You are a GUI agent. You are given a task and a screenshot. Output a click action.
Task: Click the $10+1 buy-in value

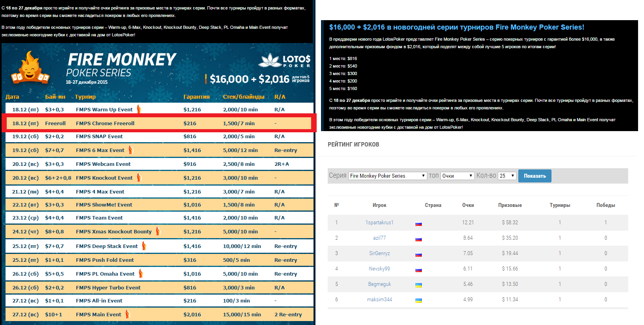tap(54, 314)
